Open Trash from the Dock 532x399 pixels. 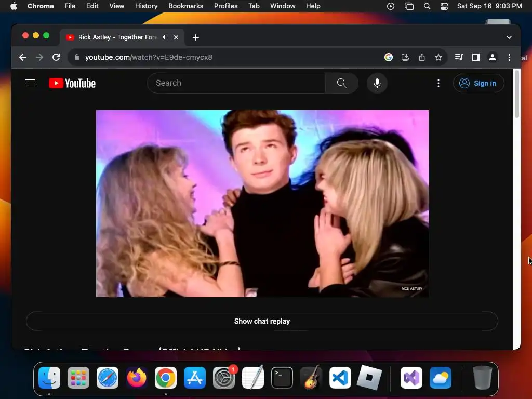(x=483, y=378)
